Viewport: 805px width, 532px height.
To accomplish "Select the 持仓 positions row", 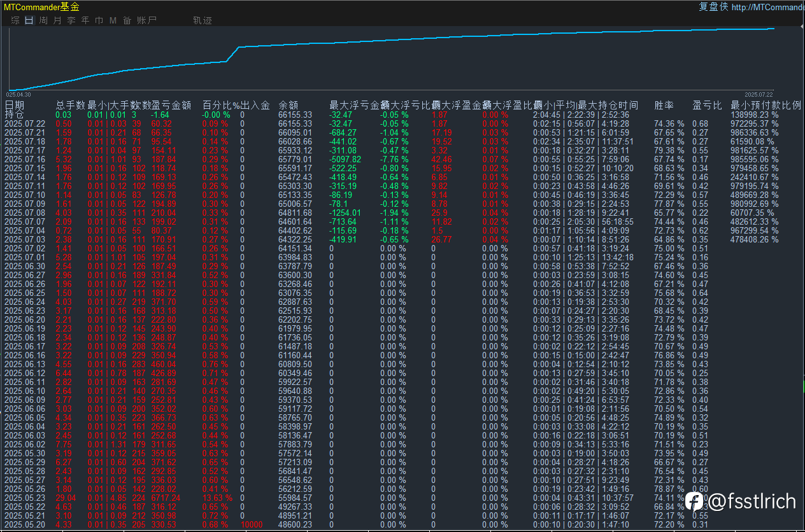I will (14, 115).
